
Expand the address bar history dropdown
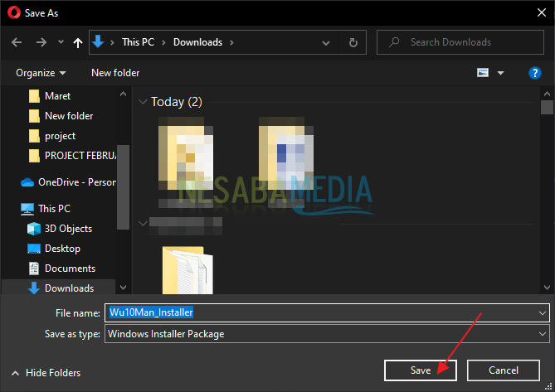click(330, 42)
